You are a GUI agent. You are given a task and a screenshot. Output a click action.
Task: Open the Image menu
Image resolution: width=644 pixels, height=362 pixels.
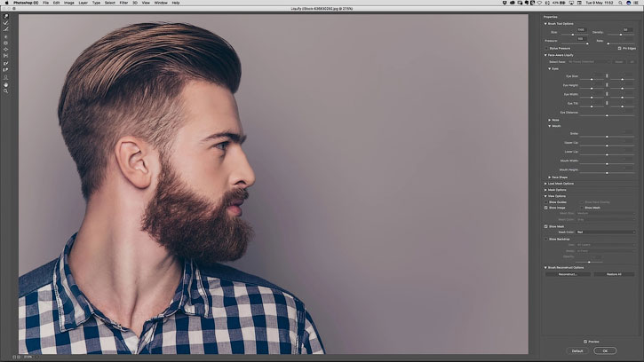tap(69, 3)
